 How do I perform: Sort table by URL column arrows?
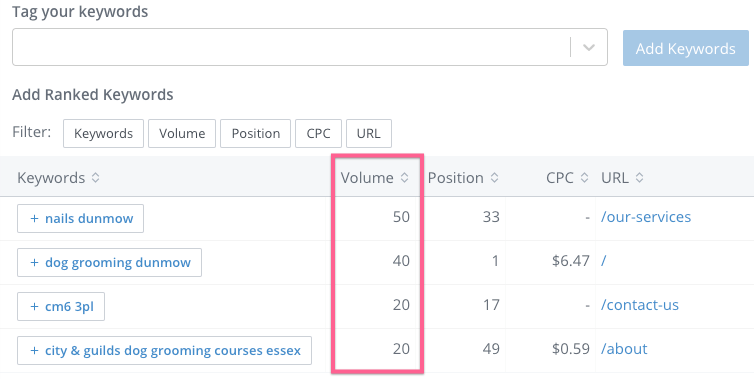[x=639, y=177]
